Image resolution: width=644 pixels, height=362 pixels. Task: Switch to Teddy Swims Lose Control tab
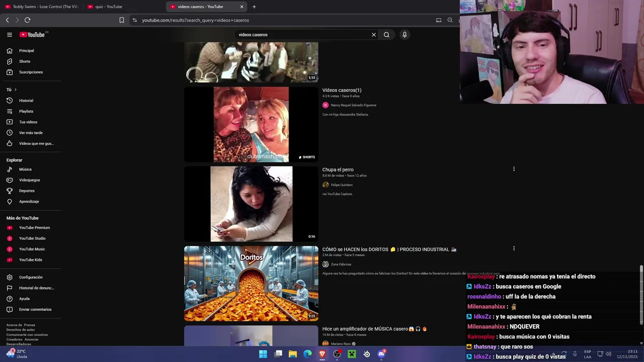click(42, 7)
